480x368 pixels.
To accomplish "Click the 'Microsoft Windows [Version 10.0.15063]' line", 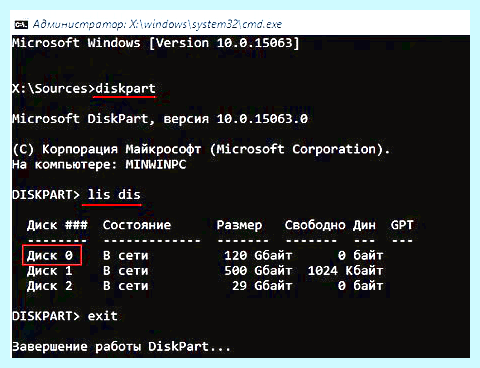I will pyautogui.click(x=156, y=43).
